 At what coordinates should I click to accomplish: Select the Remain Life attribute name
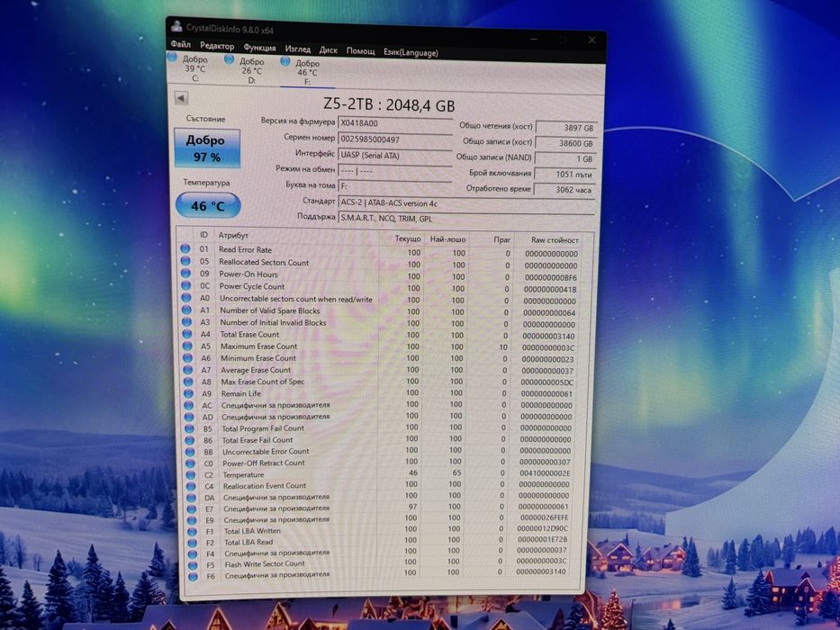pos(241,393)
